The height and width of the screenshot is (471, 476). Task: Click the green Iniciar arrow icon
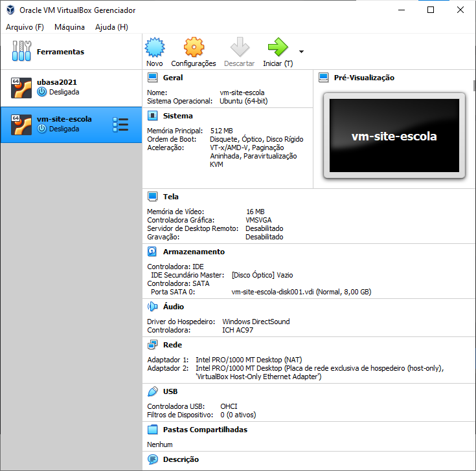point(277,47)
